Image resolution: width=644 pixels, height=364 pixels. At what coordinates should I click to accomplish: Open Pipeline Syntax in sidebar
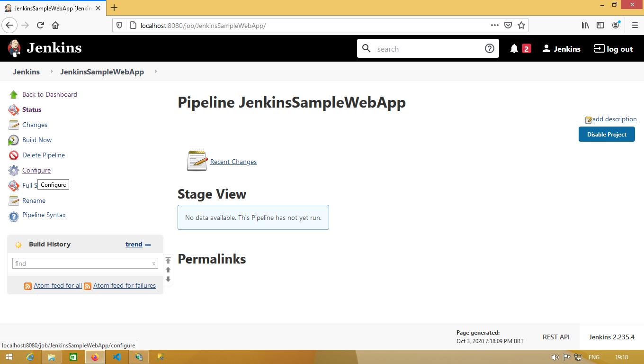click(44, 215)
